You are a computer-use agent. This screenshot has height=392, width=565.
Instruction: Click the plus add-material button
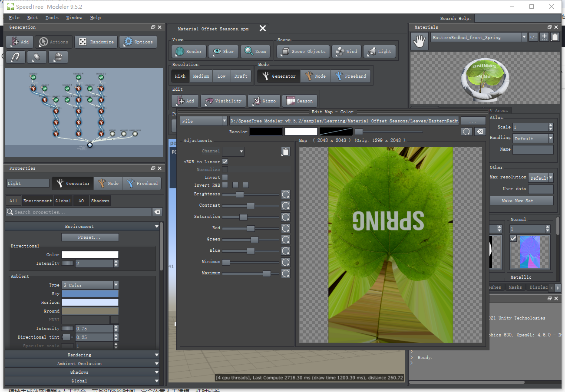click(544, 37)
